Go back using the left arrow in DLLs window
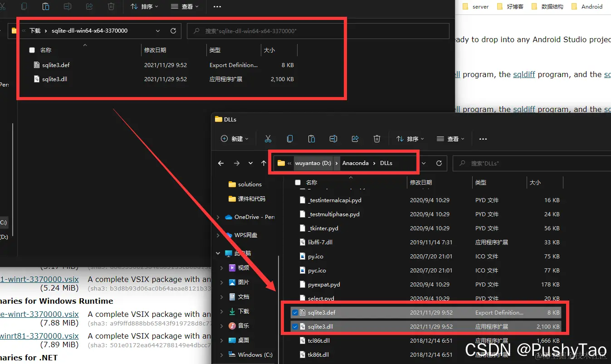The image size is (611, 364). (x=221, y=163)
